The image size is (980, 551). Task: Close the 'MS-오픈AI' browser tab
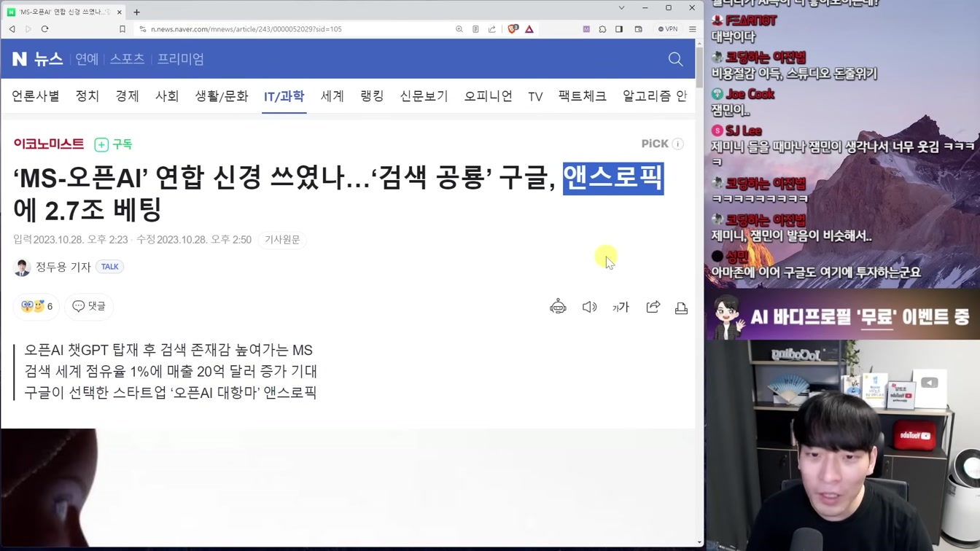coord(119,12)
